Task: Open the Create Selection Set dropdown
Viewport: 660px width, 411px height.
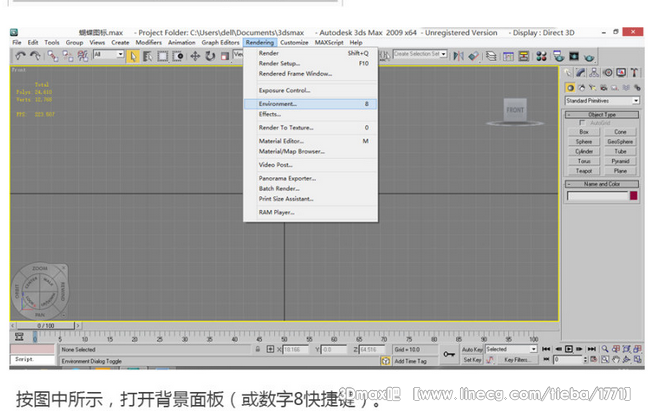Action: point(420,54)
